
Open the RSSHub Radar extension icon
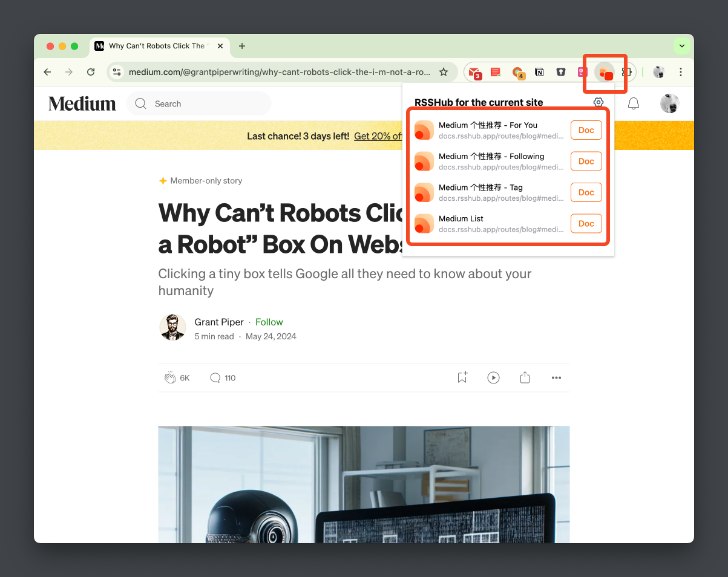[605, 73]
